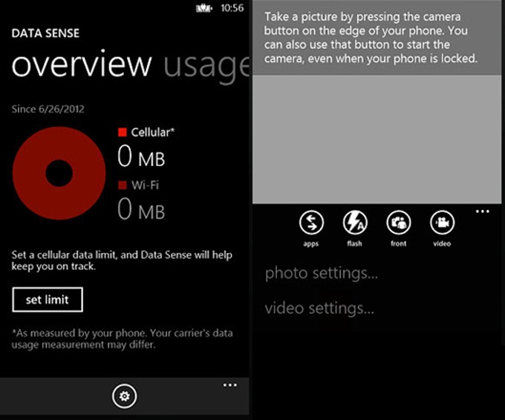This screenshot has height=420, width=505.
Task: Tap the Set a cellular data limit message
Action: point(122,260)
